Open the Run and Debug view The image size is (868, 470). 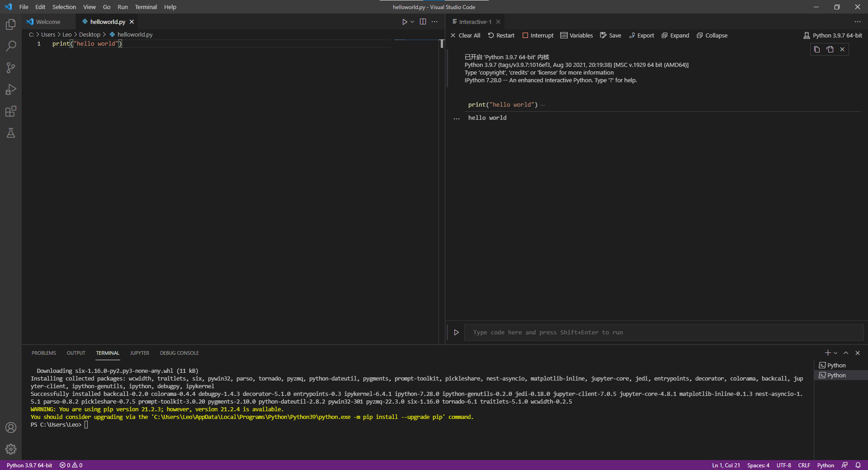click(11, 89)
